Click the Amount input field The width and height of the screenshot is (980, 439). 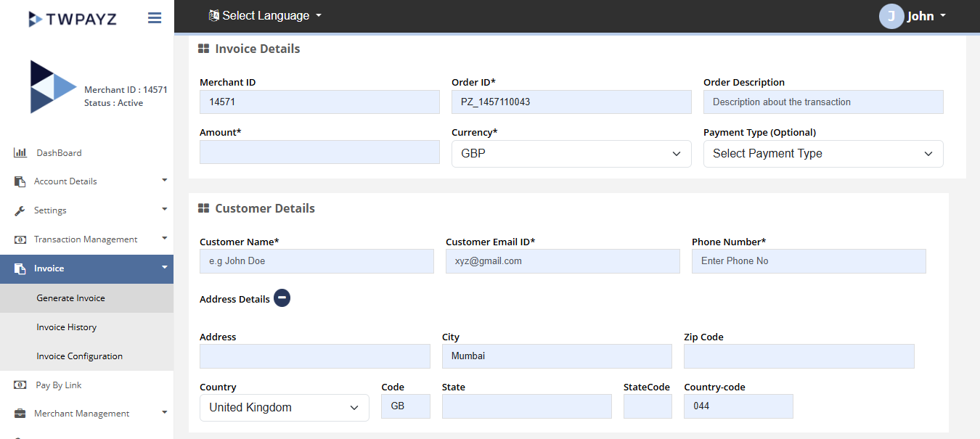coord(319,152)
